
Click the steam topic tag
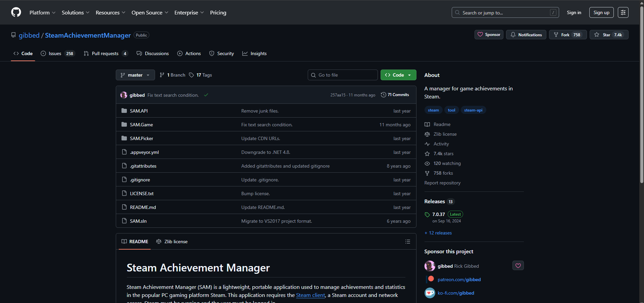433,110
